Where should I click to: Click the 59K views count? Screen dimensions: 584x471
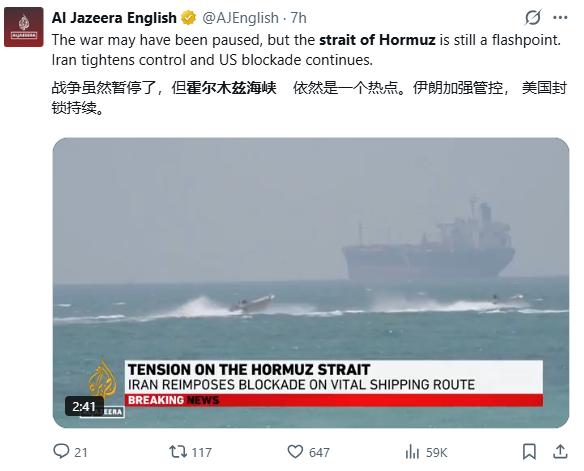tap(437, 452)
